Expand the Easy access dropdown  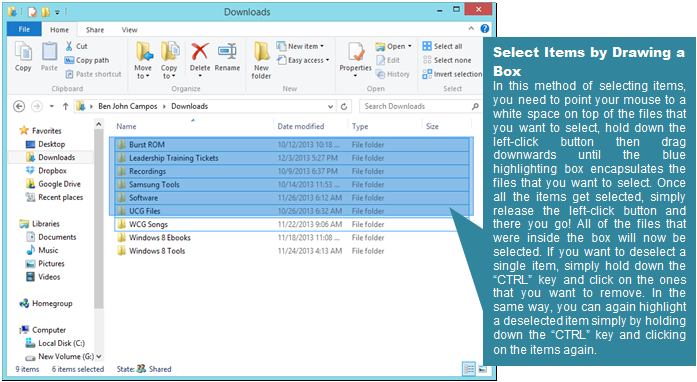tap(328, 60)
